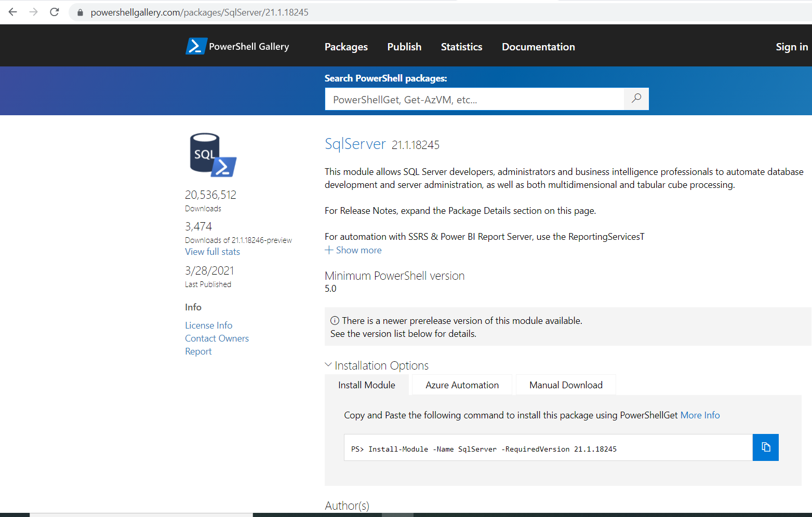The width and height of the screenshot is (812, 517).
Task: Open the Publish page
Action: click(x=404, y=47)
